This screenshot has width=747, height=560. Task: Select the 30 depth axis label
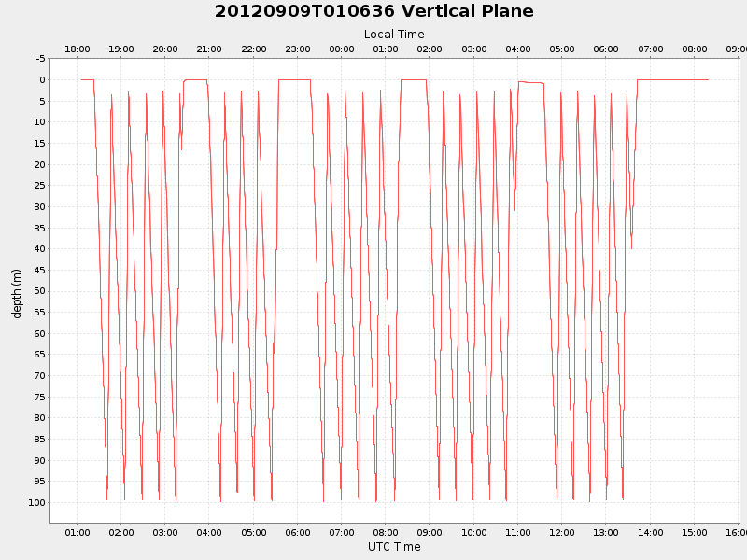[x=40, y=206]
